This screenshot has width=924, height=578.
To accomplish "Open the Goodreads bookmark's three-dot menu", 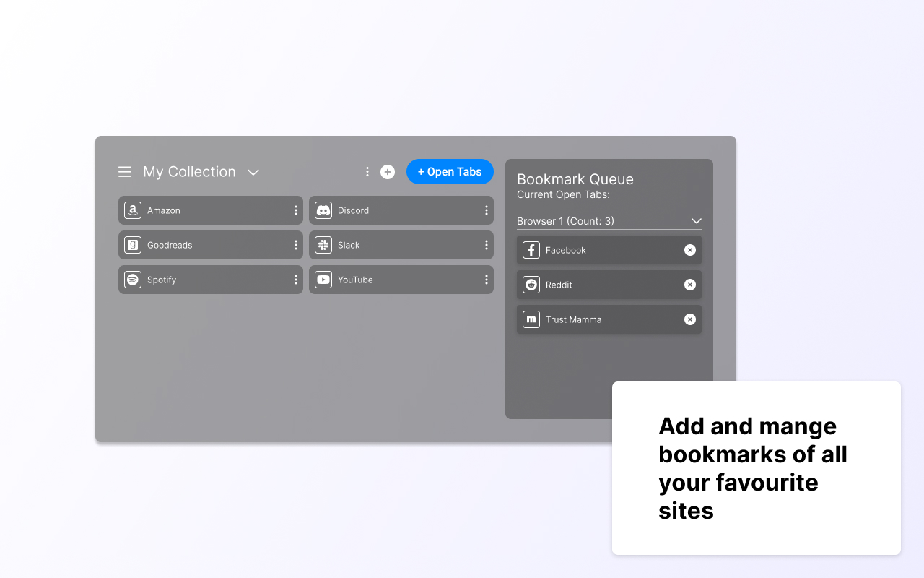I will (x=296, y=245).
